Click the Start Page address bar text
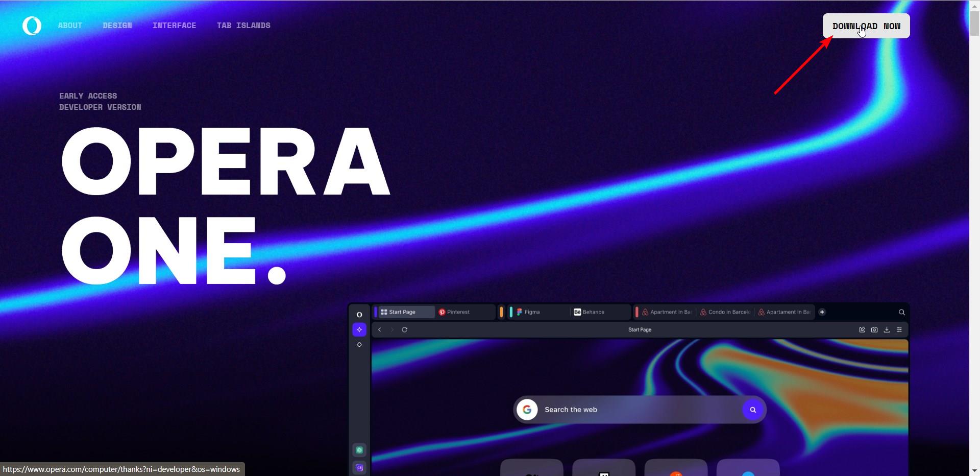This screenshot has width=980, height=476. (x=640, y=330)
